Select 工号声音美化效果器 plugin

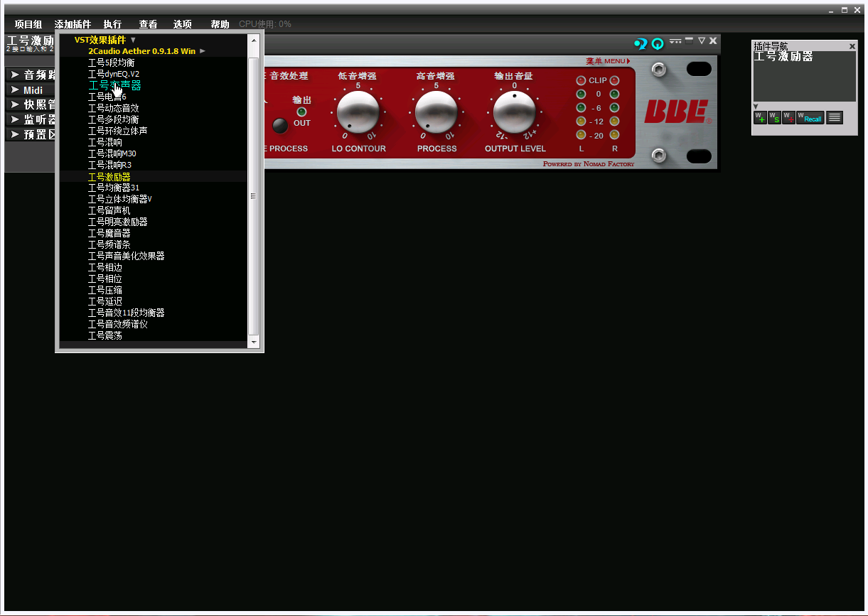pyautogui.click(x=126, y=256)
